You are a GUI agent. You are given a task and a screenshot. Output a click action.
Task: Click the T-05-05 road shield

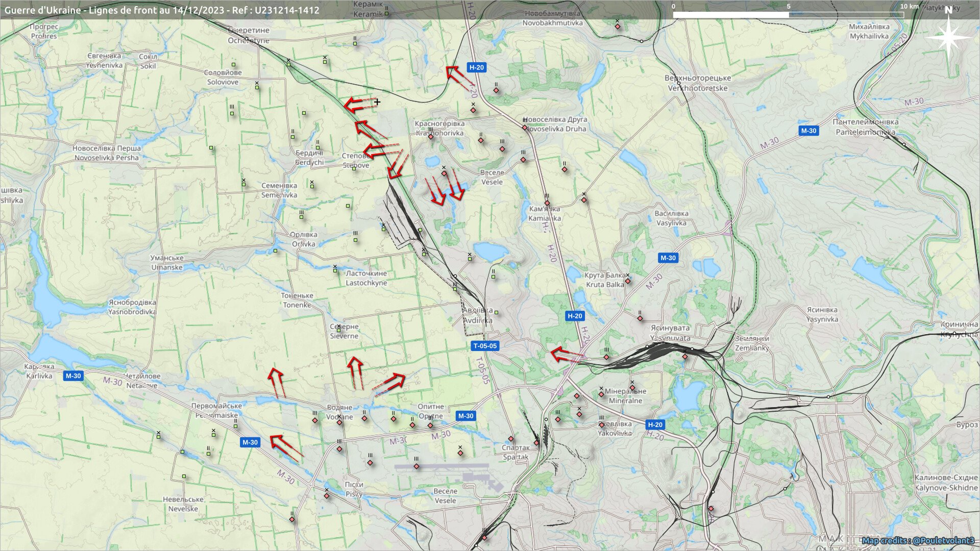click(x=484, y=346)
